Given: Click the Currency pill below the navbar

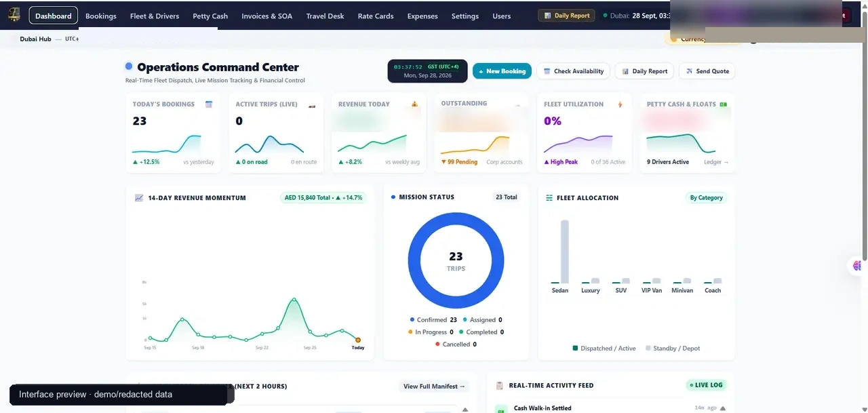Looking at the screenshot, I should 688,39.
